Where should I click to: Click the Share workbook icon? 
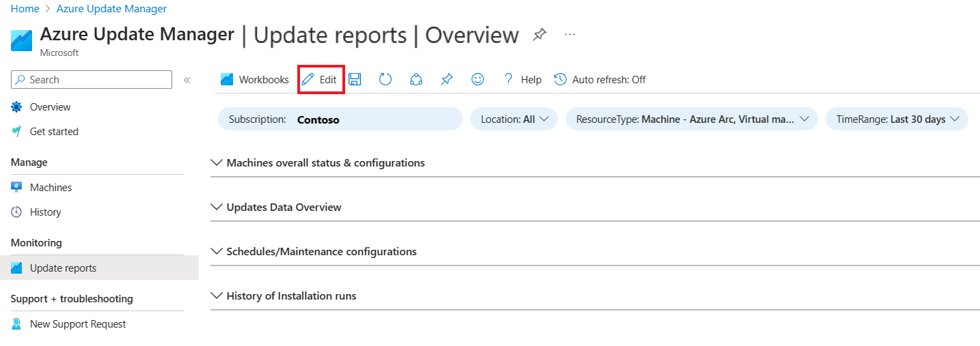coord(416,80)
